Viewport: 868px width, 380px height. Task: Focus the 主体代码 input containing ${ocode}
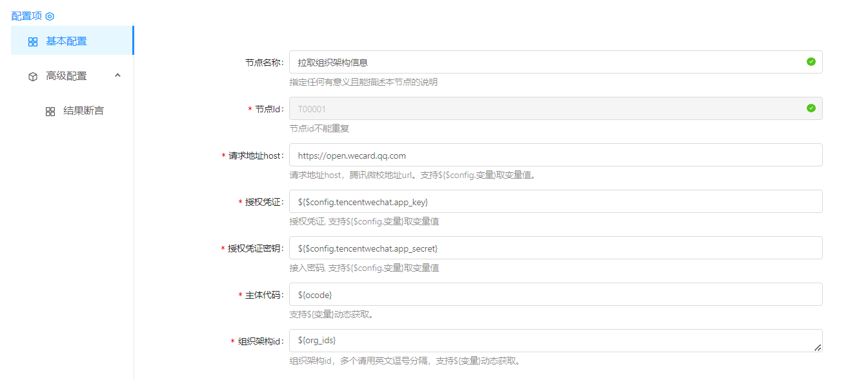tap(555, 295)
